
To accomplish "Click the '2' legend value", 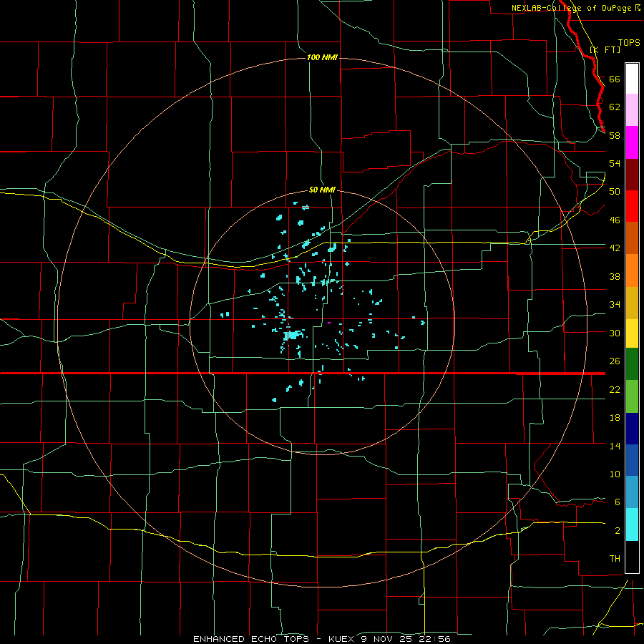I will click(x=618, y=531).
